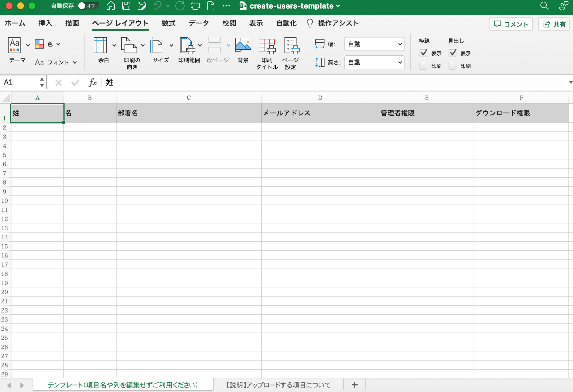Screen dimensions: 573x392
Task: Open the 【説明】アップロードする項目について sheet tab
Action: pos(278,385)
